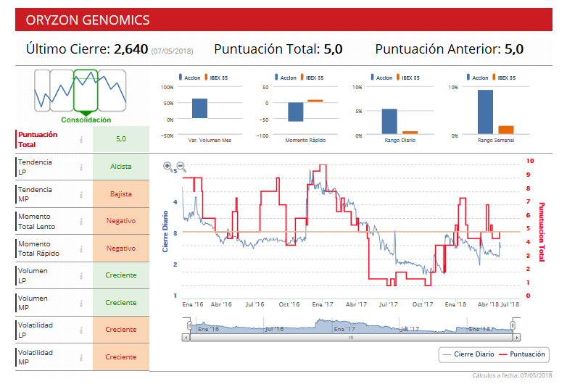Click Último Cierre value 2,640
This screenshot has width=567, height=392.
[x=131, y=49]
